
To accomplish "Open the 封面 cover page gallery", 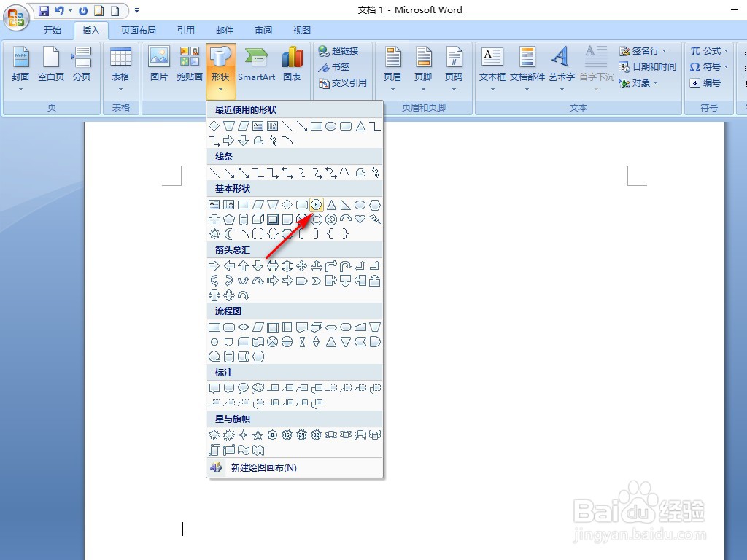I will (20, 69).
